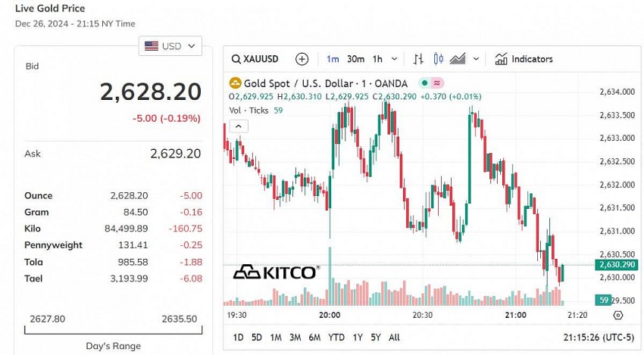This screenshot has height=355, width=644.
Task: Expand the chart style dropdown arrow
Action: 477,59
